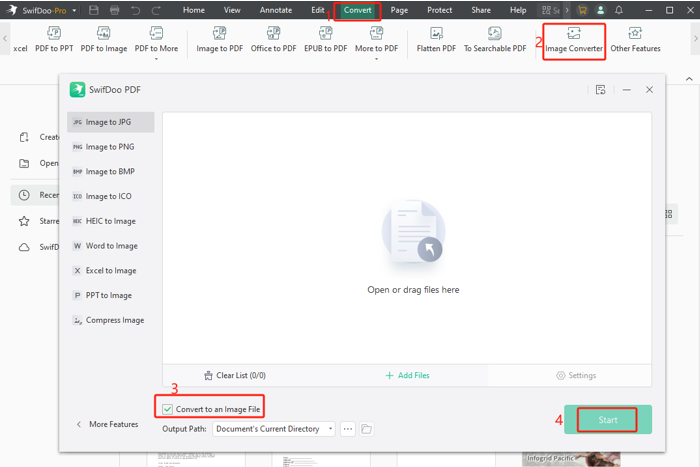
Task: Select Image to ICO conversion
Action: coord(110,196)
